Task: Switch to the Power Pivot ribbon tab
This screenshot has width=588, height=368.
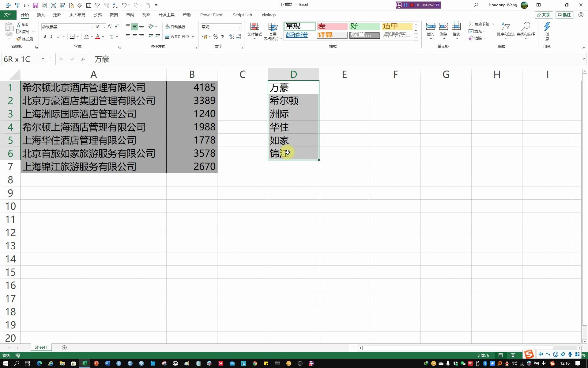Action: tap(211, 15)
